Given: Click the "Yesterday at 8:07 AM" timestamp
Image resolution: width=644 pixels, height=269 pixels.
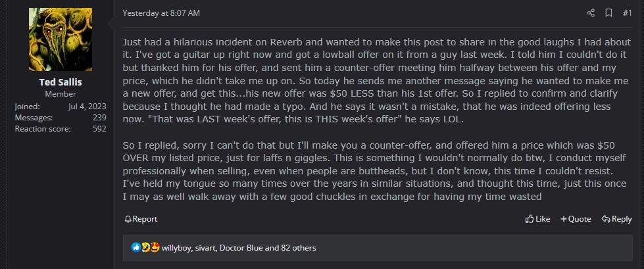Looking at the screenshot, I should click(161, 12).
